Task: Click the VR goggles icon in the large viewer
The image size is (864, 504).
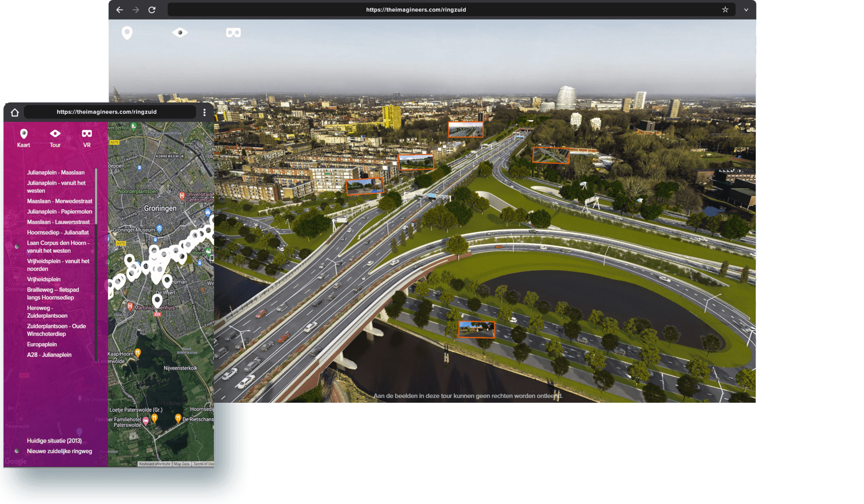Action: pos(233,33)
